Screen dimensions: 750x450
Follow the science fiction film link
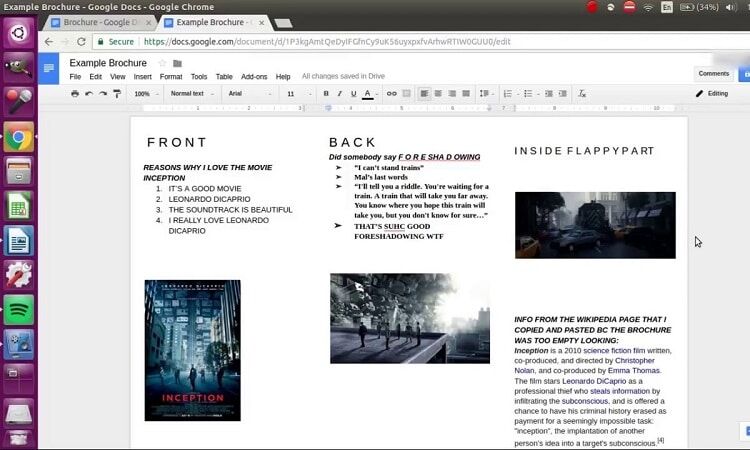pos(614,351)
